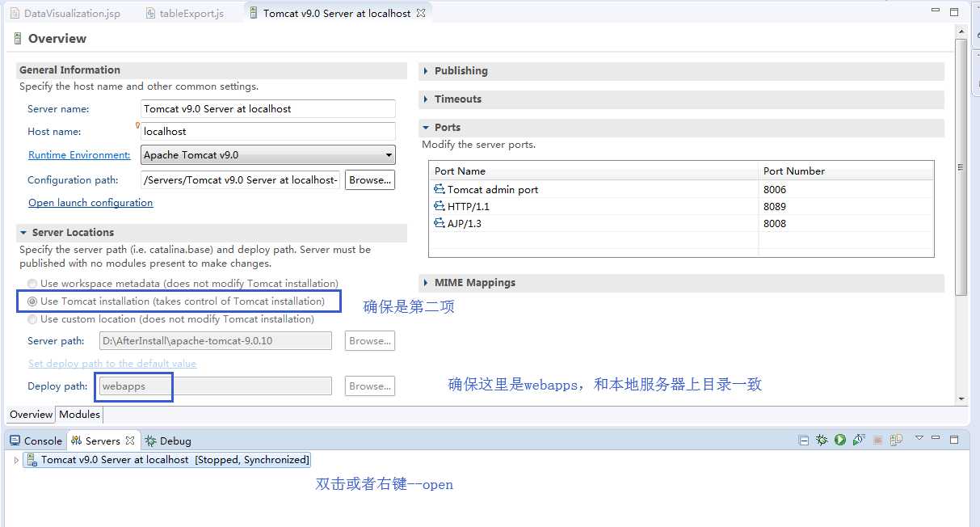Click the Host name input field

268,131
